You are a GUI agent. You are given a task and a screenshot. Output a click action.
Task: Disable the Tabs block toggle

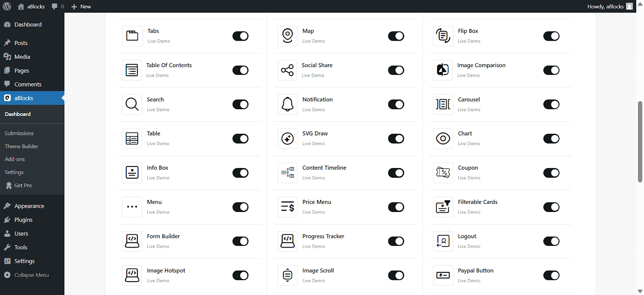coord(240,36)
